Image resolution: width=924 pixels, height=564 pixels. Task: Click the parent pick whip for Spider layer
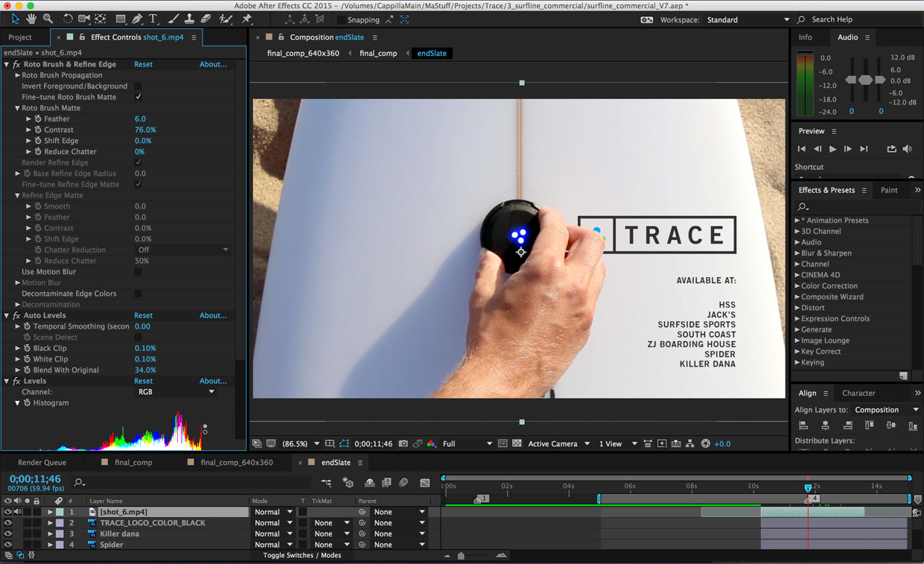363,545
